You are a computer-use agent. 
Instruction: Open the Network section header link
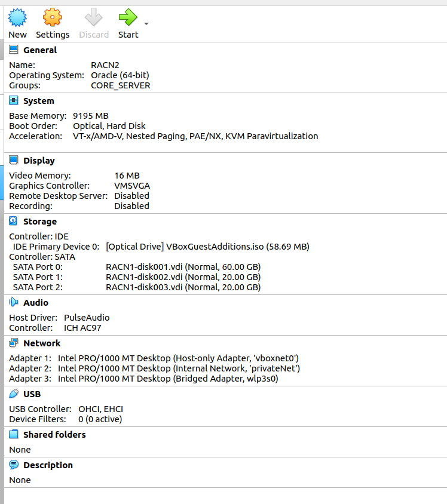click(42, 343)
